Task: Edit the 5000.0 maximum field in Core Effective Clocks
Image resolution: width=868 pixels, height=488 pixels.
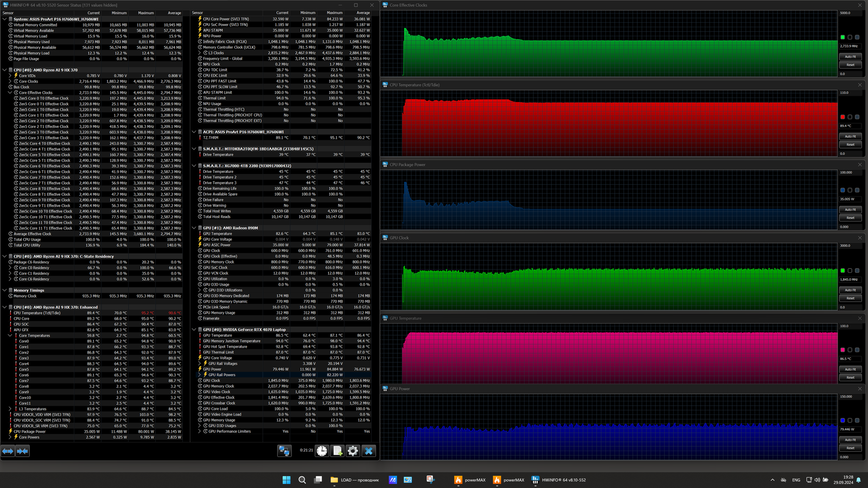Action: click(850, 13)
